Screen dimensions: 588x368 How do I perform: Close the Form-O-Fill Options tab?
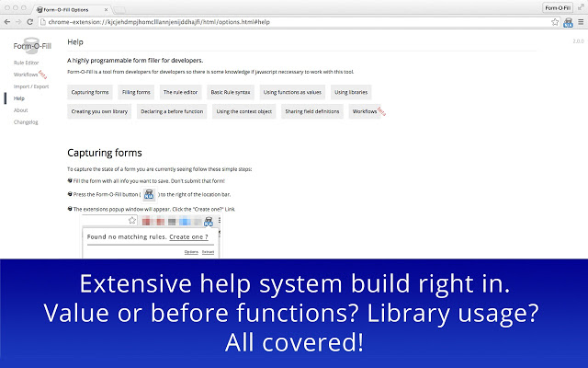click(106, 10)
